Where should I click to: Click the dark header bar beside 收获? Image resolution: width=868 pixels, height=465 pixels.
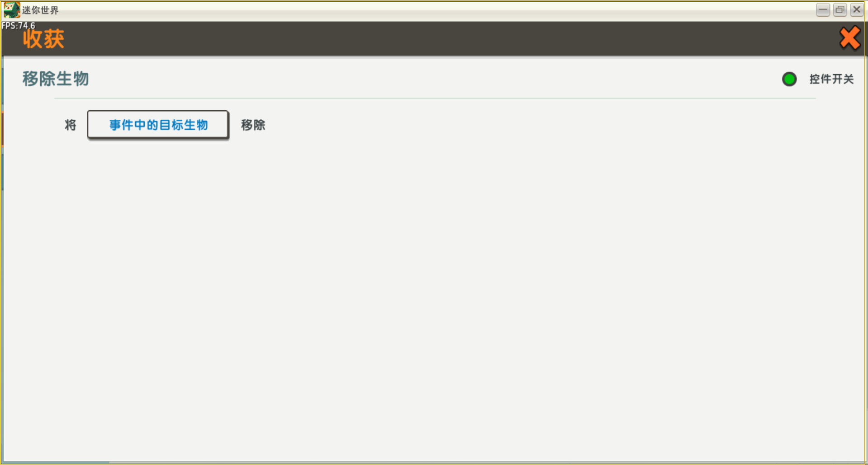pos(452,39)
